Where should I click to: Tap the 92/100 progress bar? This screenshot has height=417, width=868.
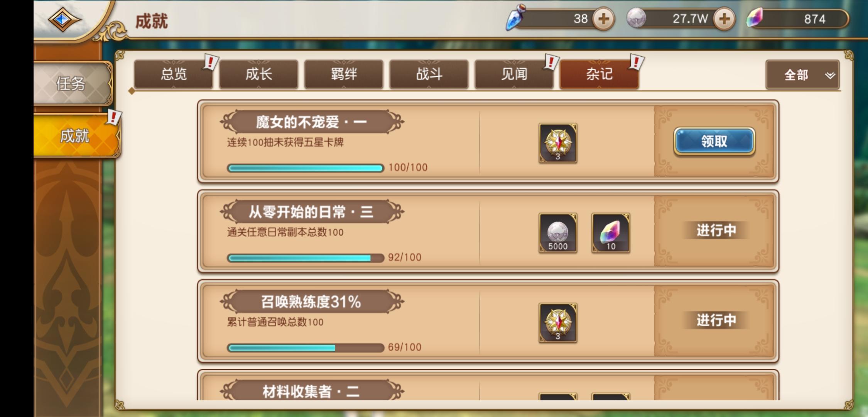306,258
